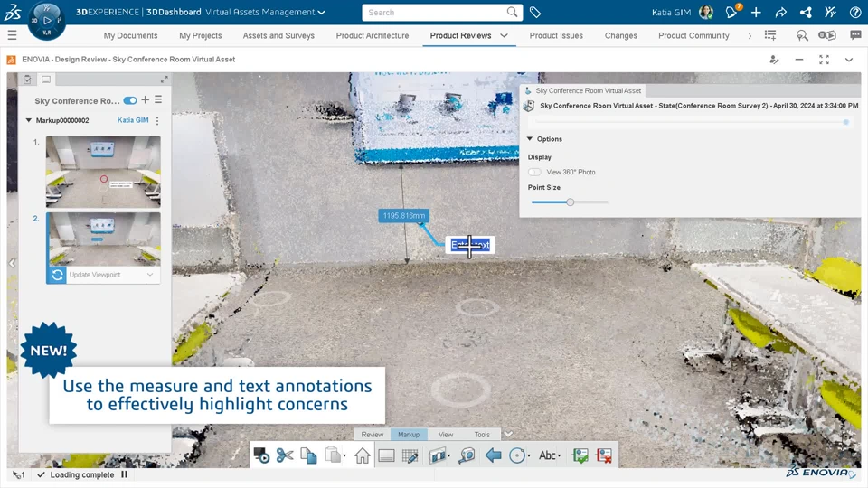
Task: Open the Product Issues tab
Action: coord(556,35)
